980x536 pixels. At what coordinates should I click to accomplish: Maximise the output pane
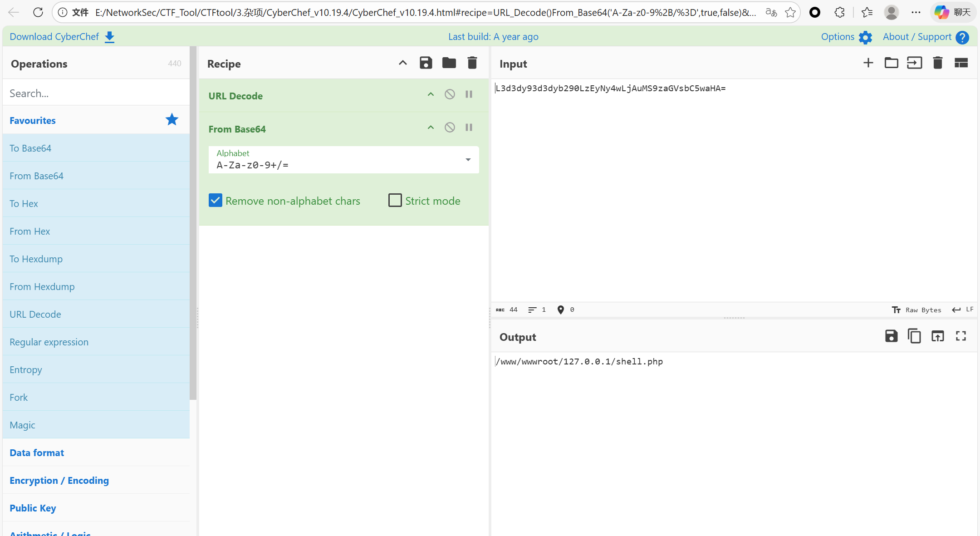(x=960, y=336)
